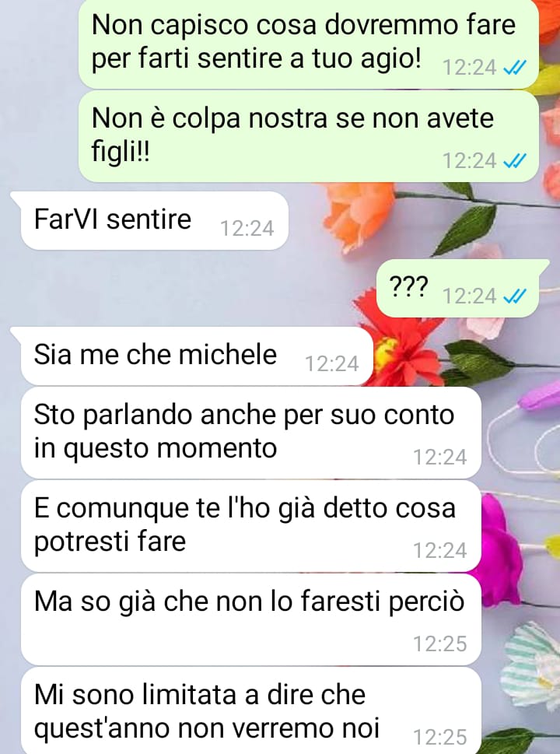Tap the double-check ticks on 'avete figli!!' message
Viewport: 560px width, 754px height.
coord(514,161)
